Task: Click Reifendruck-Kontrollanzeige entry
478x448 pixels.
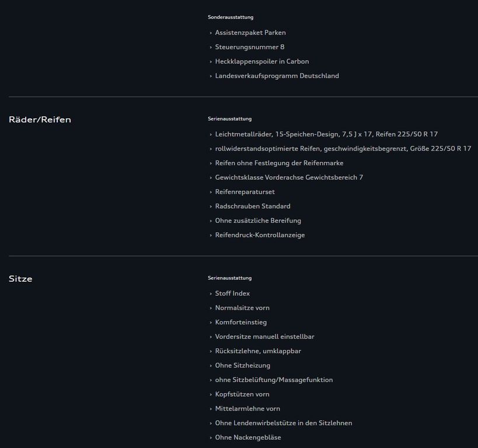Action: [x=260, y=235]
